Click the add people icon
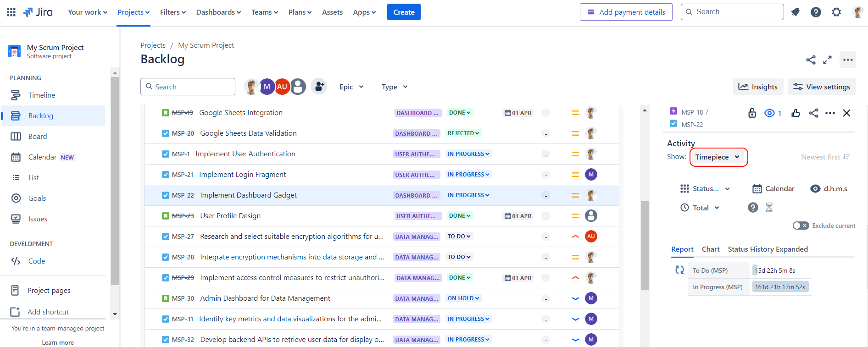The image size is (868, 347). [319, 86]
